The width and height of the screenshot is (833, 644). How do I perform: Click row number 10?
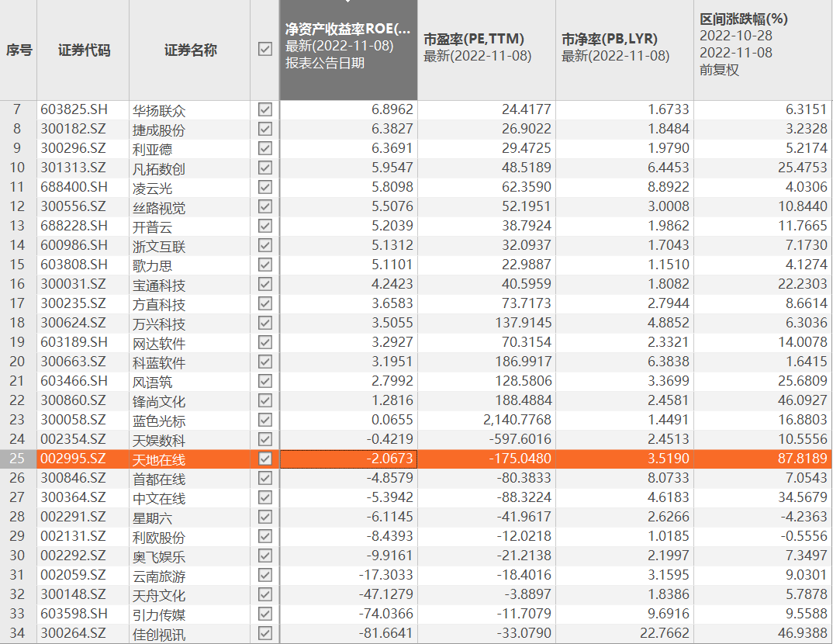[17, 168]
